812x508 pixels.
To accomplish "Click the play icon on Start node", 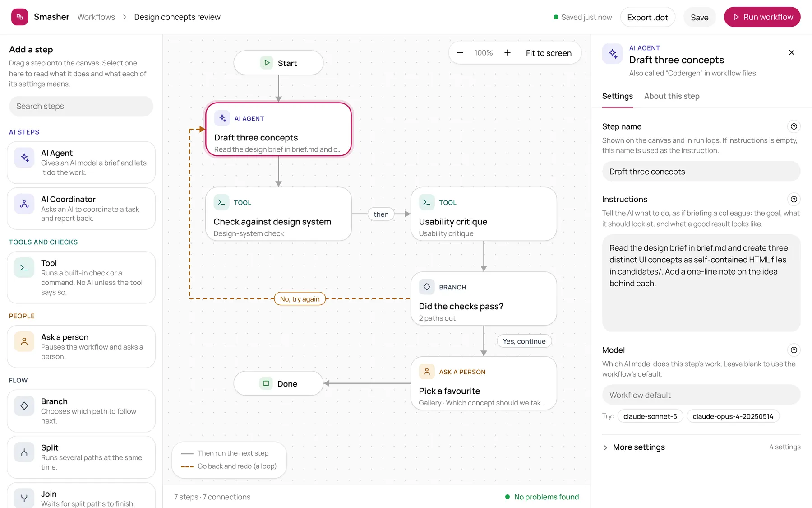I will pyautogui.click(x=267, y=63).
